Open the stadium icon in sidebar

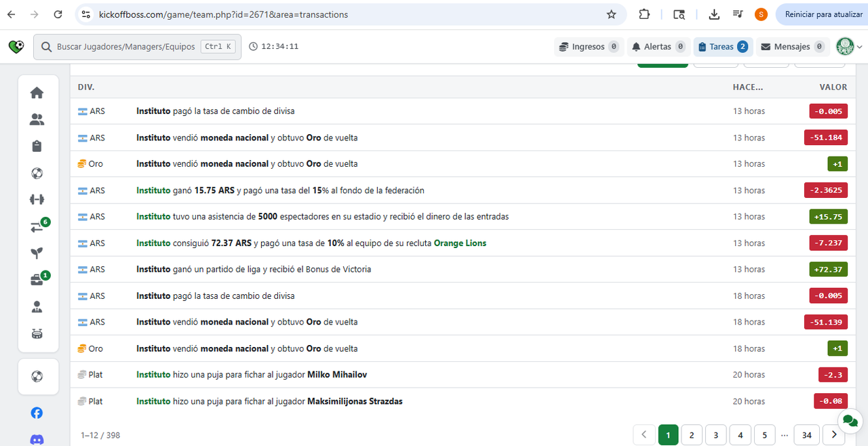[x=37, y=333]
